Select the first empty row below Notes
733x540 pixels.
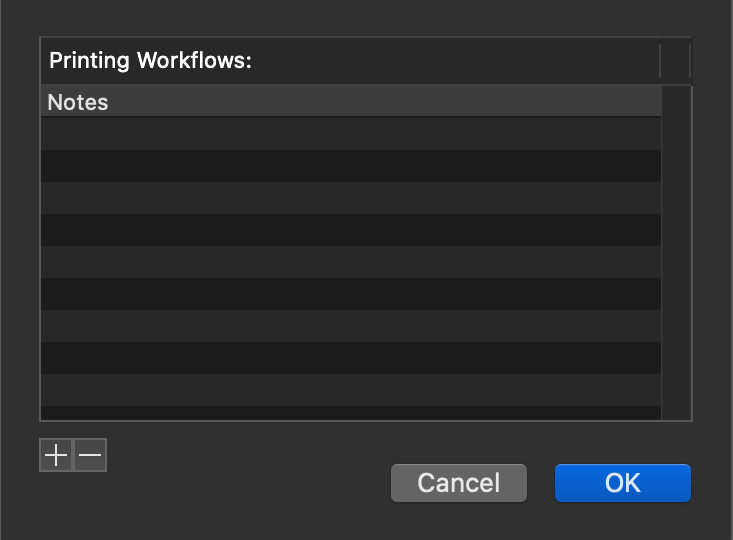point(351,133)
